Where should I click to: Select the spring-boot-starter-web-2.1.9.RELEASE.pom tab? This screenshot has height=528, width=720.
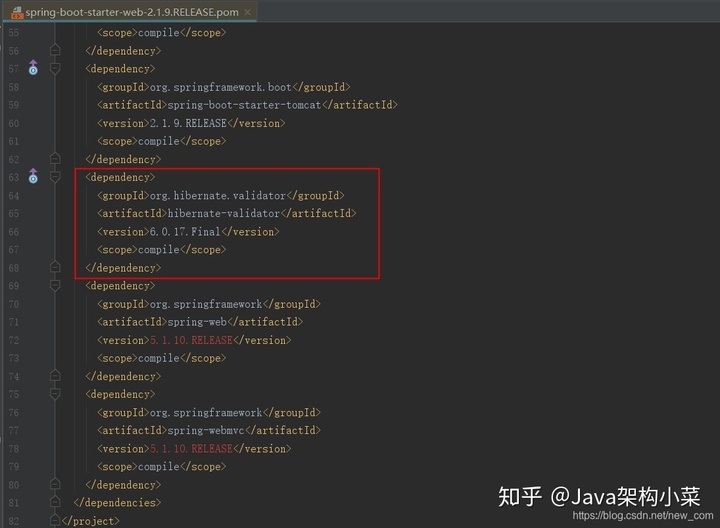[x=130, y=12]
